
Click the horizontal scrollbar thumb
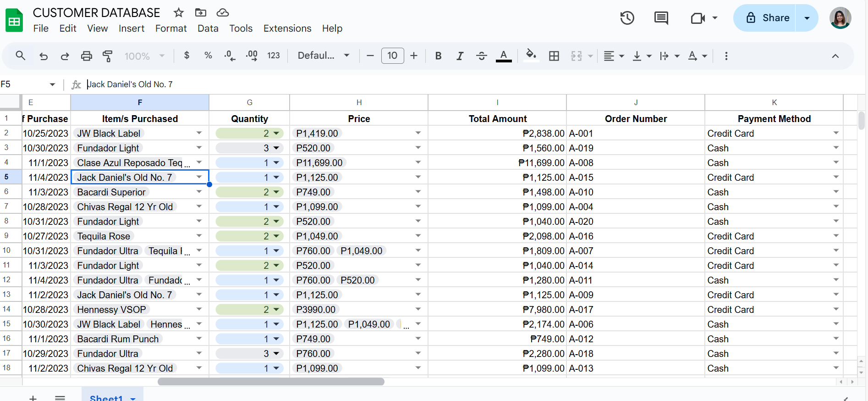pos(271,382)
